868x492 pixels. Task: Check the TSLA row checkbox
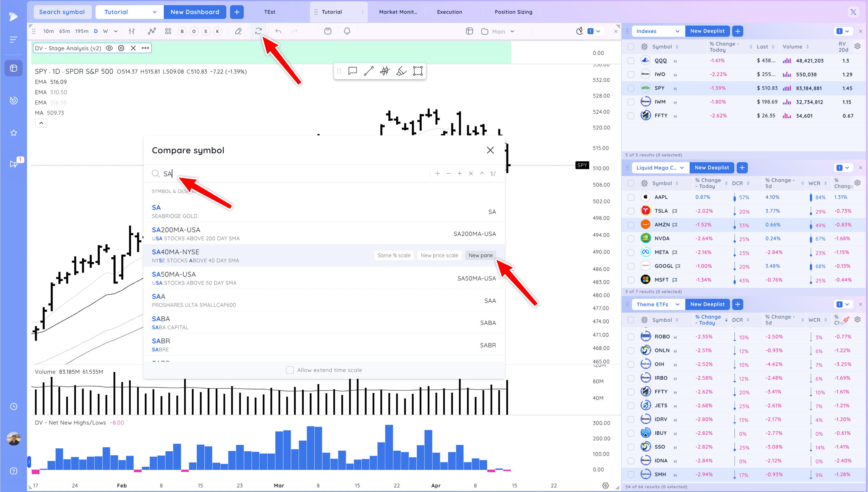631,211
